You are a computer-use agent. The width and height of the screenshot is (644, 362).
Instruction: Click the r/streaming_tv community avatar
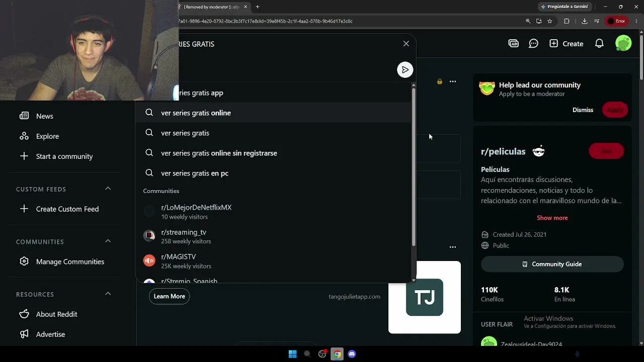[x=149, y=235]
